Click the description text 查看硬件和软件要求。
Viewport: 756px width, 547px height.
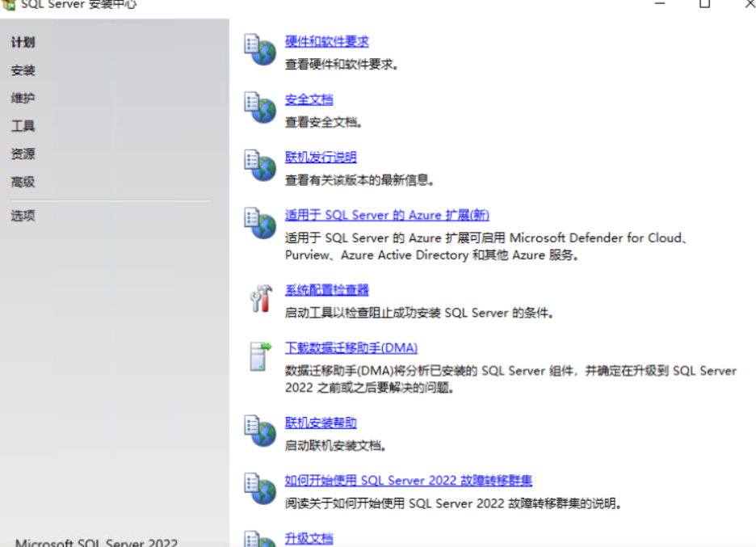(342, 65)
